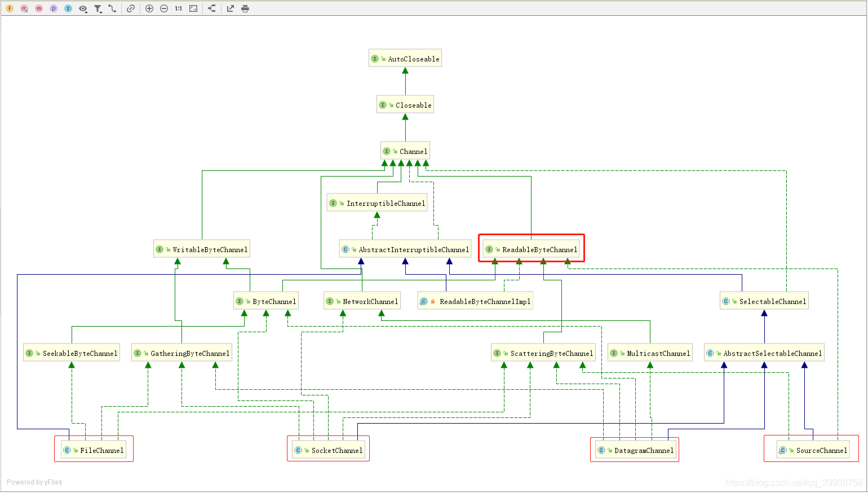Click the interface icon on ScatteringByteChannel
This screenshot has width=868, height=493.
497,353
